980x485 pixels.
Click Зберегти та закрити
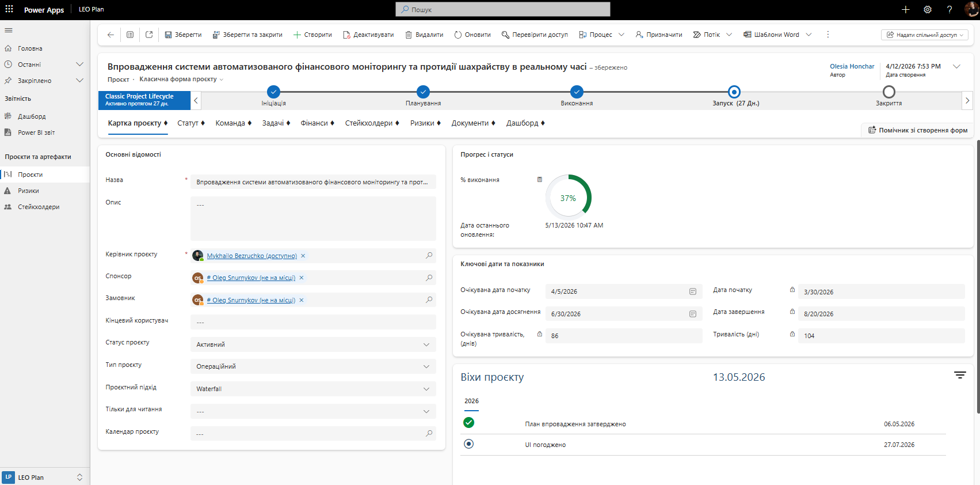coord(247,35)
